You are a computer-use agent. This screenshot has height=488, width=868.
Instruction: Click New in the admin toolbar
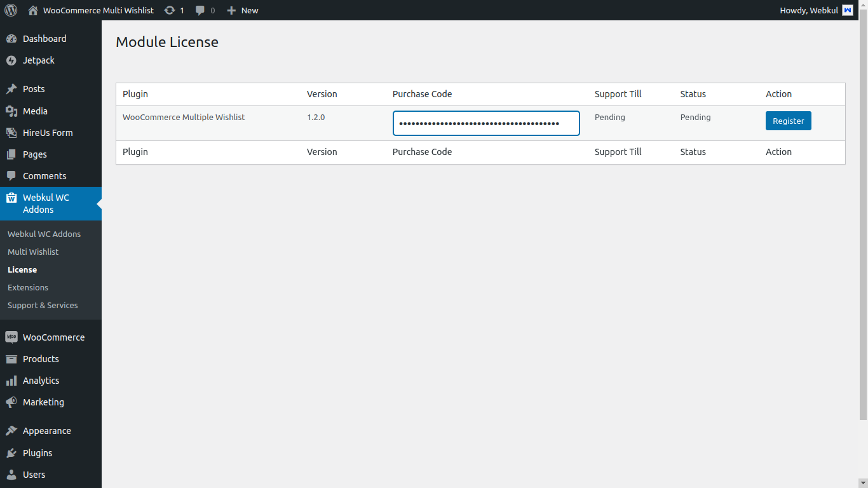tap(242, 10)
